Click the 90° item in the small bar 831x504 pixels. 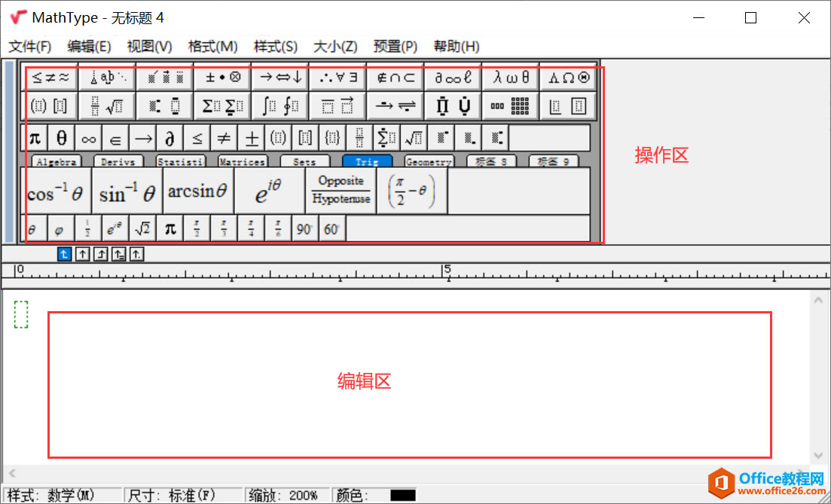pyautogui.click(x=304, y=228)
